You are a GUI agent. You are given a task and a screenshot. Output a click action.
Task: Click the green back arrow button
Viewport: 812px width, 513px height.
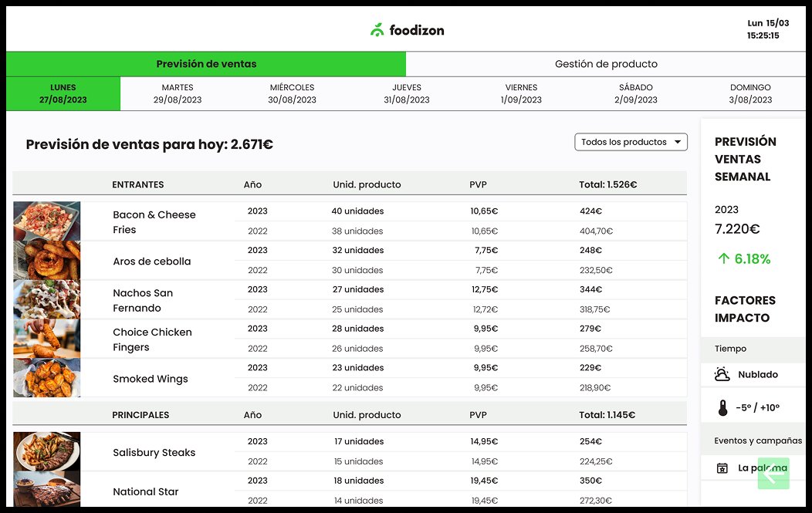coord(773,473)
